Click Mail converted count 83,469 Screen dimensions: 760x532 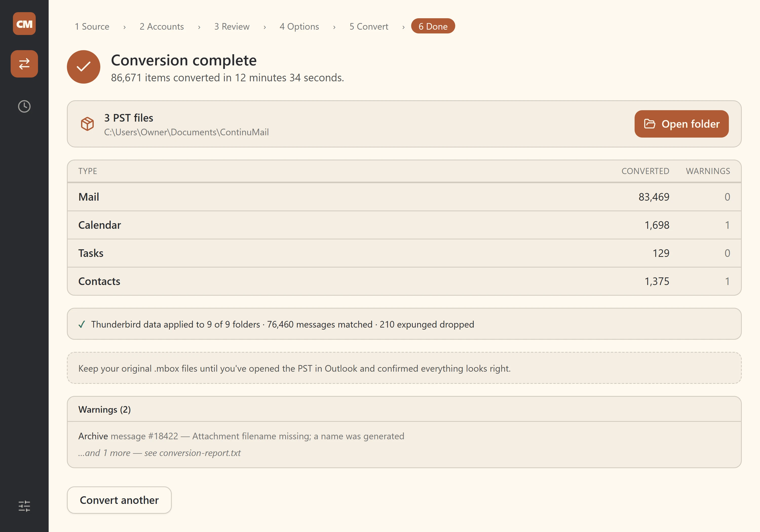[654, 197]
